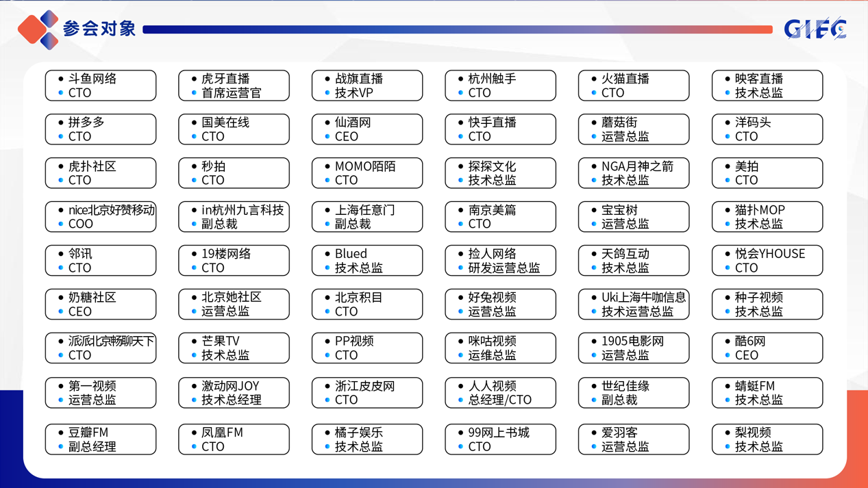This screenshot has width=868, height=488.
Task: Click the 梨视频 card
Action: 767,439
